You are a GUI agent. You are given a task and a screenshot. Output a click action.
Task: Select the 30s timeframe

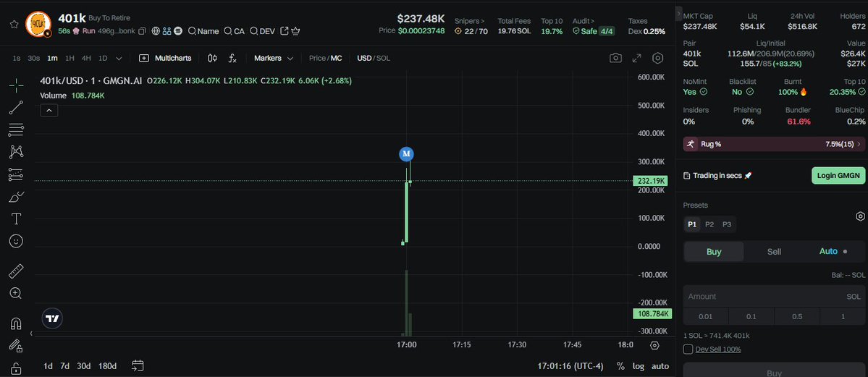(x=34, y=58)
